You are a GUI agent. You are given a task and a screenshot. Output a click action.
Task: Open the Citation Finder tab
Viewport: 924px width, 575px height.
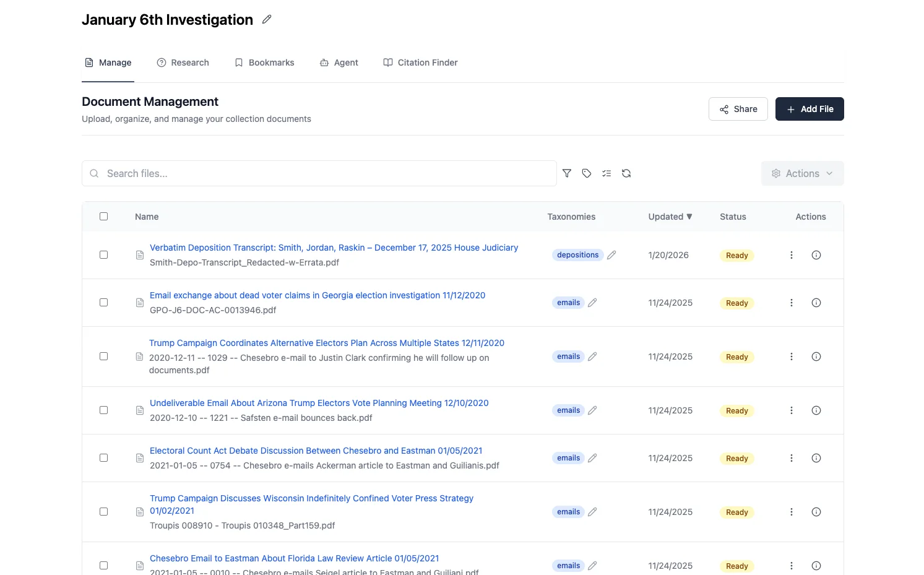420,63
